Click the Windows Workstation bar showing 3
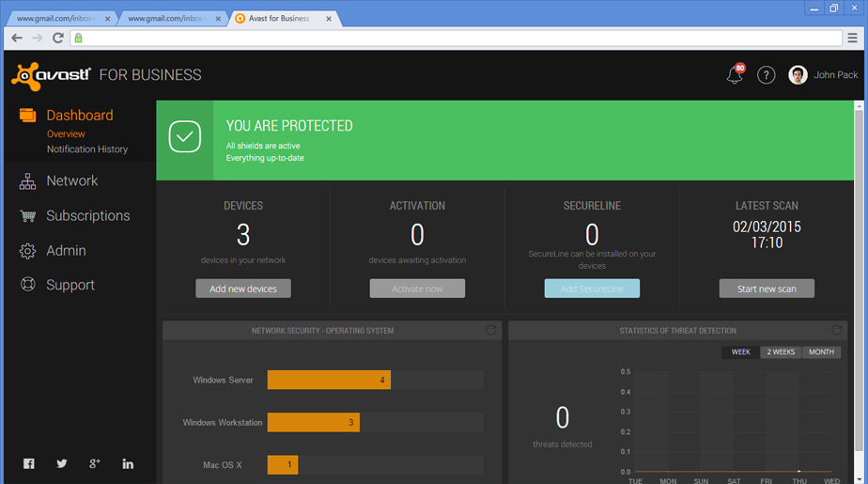 pos(314,423)
